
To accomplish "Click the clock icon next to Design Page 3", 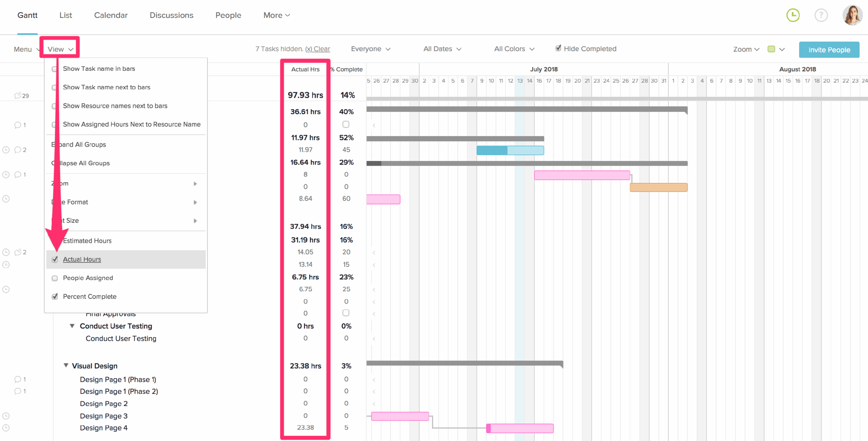I will point(6,416).
